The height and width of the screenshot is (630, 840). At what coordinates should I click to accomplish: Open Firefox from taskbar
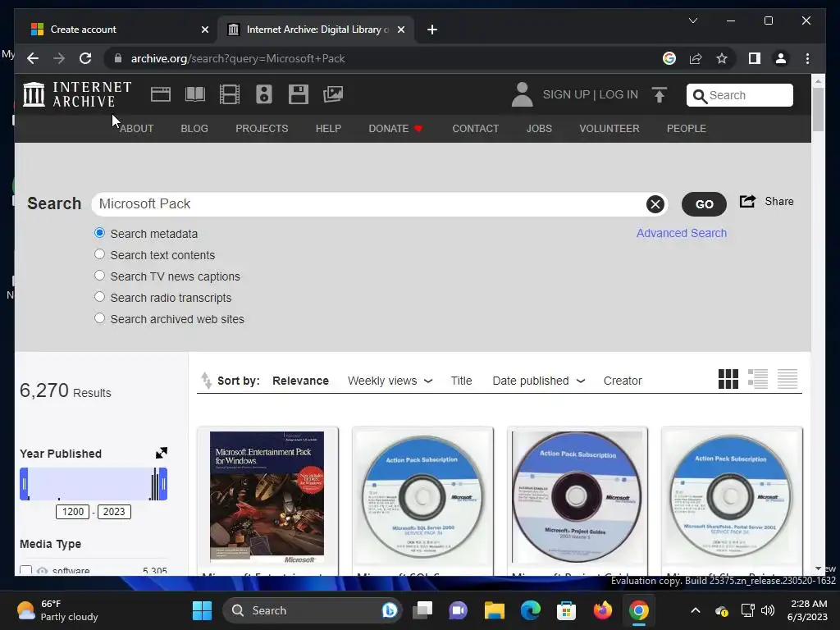tap(603, 610)
